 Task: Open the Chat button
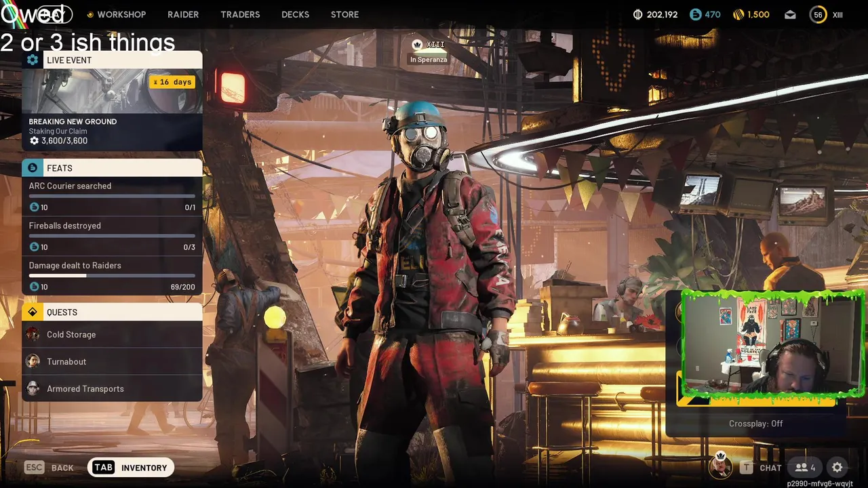pos(761,468)
